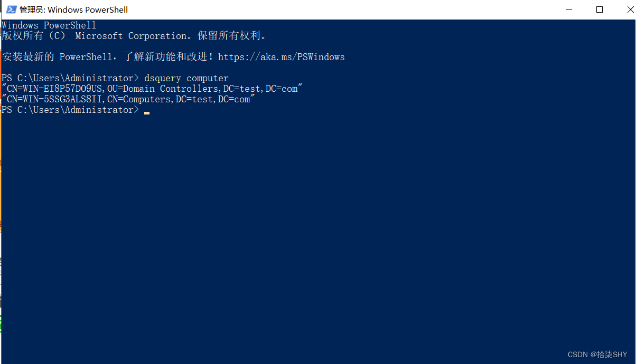636x364 pixels.
Task: Click the word computer after dsquery
Action: point(207,78)
